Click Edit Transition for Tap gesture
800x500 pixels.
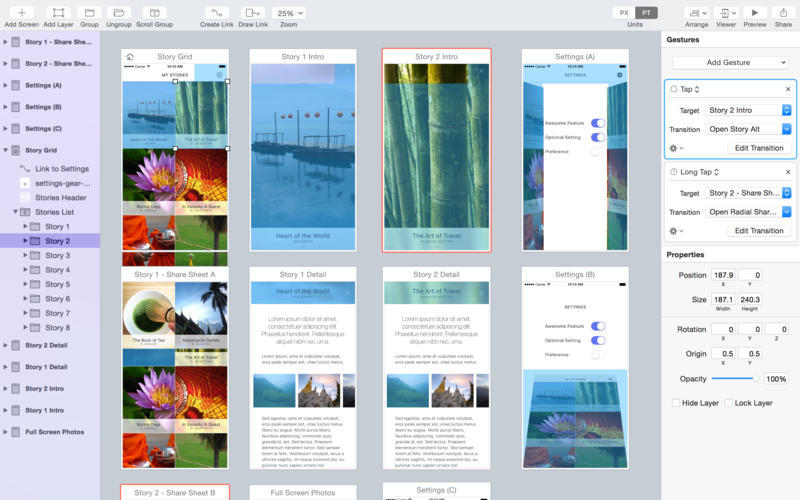[x=759, y=148]
